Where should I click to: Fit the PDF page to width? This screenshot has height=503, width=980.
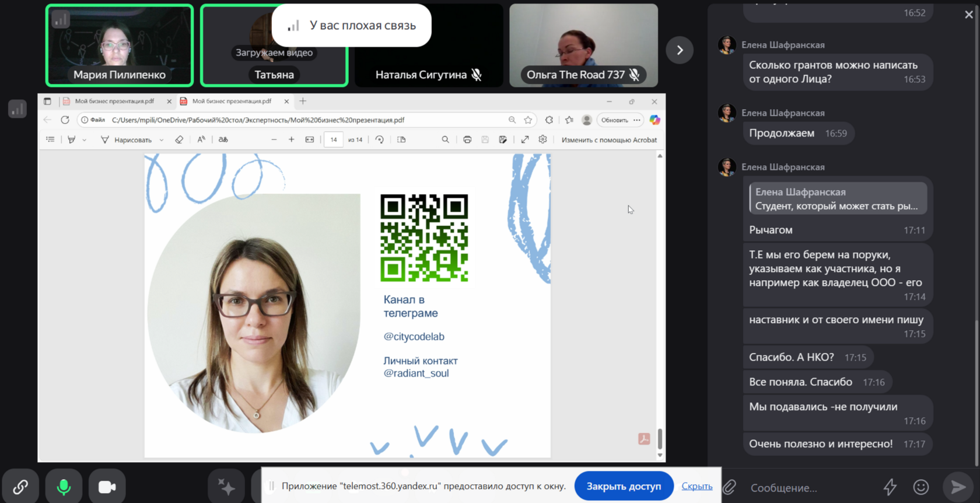(x=310, y=139)
